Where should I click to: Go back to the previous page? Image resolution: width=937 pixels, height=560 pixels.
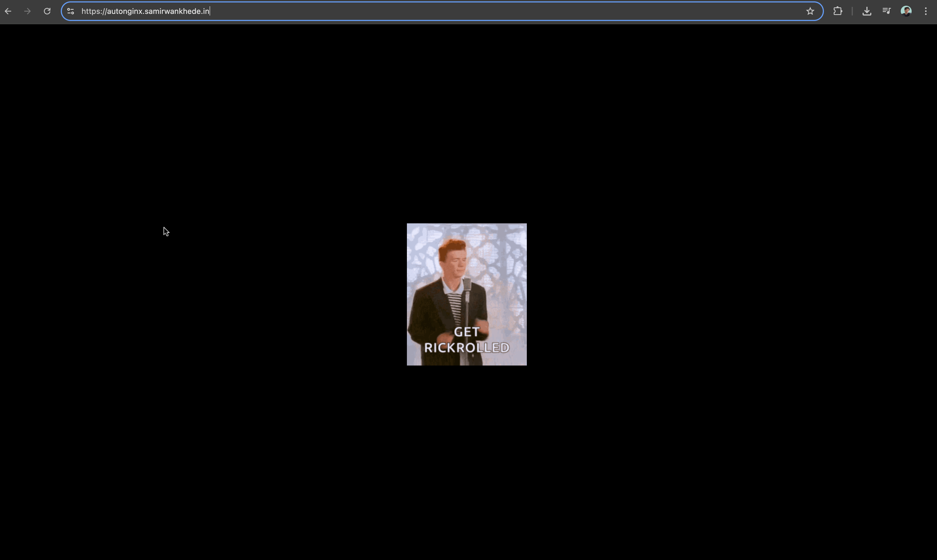(x=8, y=11)
